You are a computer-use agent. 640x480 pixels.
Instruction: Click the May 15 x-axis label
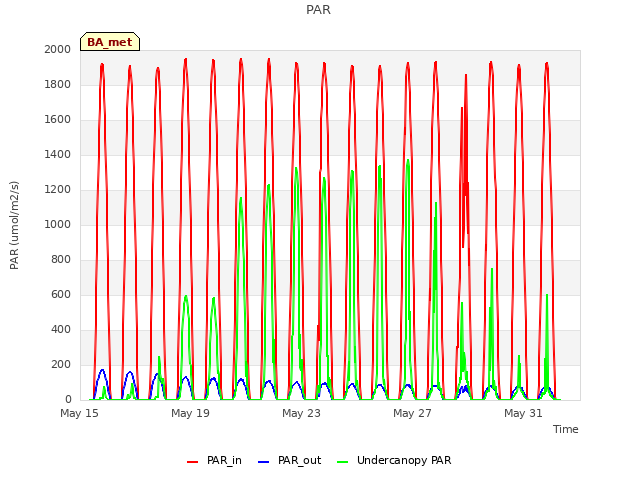tap(80, 413)
